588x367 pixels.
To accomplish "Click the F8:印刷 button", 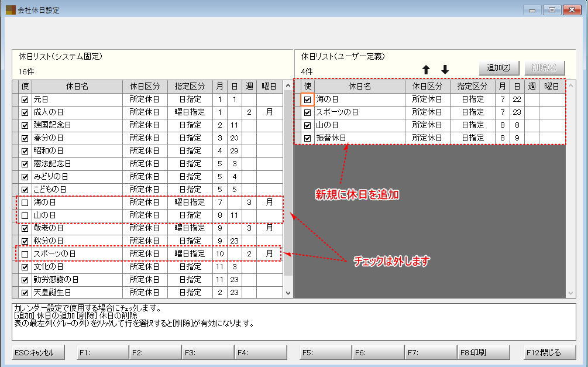I will pyautogui.click(x=483, y=352).
